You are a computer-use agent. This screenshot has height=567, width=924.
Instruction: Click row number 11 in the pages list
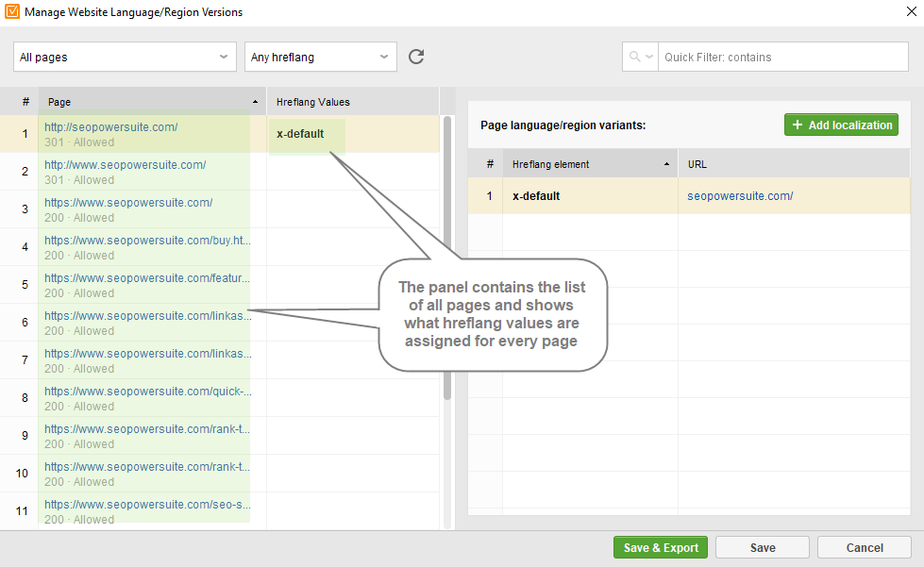(22, 510)
